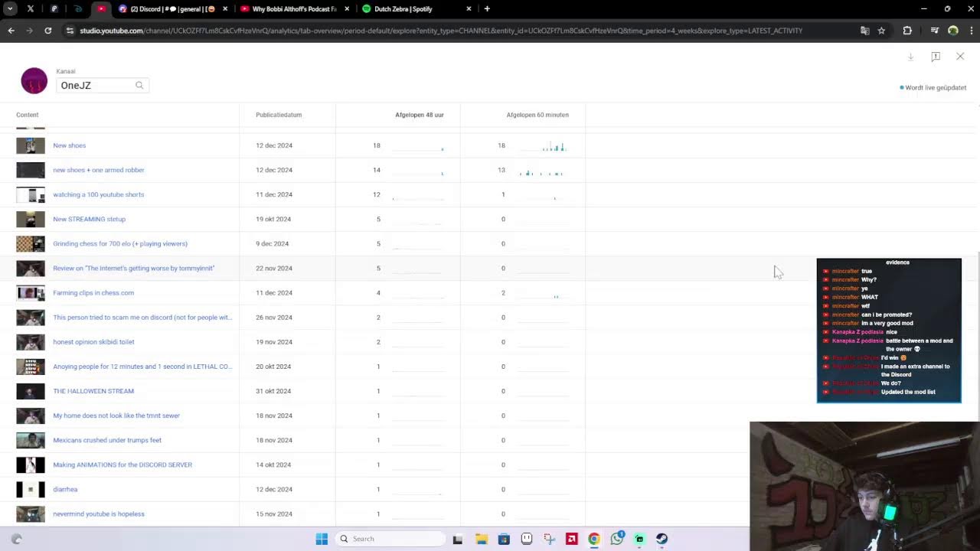Open Task View from taskbar
980x551 pixels.
click(x=458, y=539)
